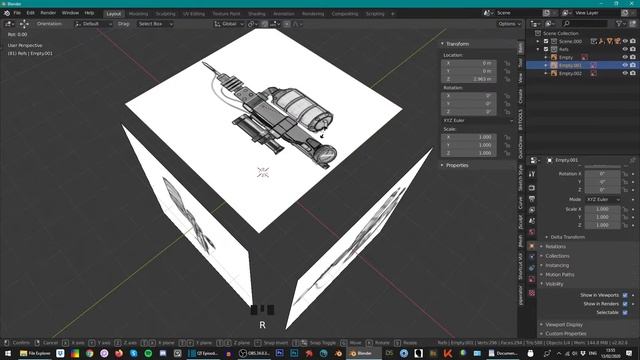640x360 pixels.
Task: Toggle viewport visibility of Refs collection
Action: (x=625, y=49)
